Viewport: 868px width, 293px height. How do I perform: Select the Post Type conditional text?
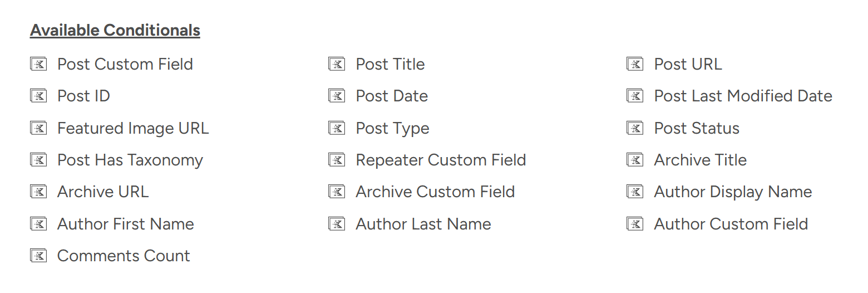coord(392,128)
